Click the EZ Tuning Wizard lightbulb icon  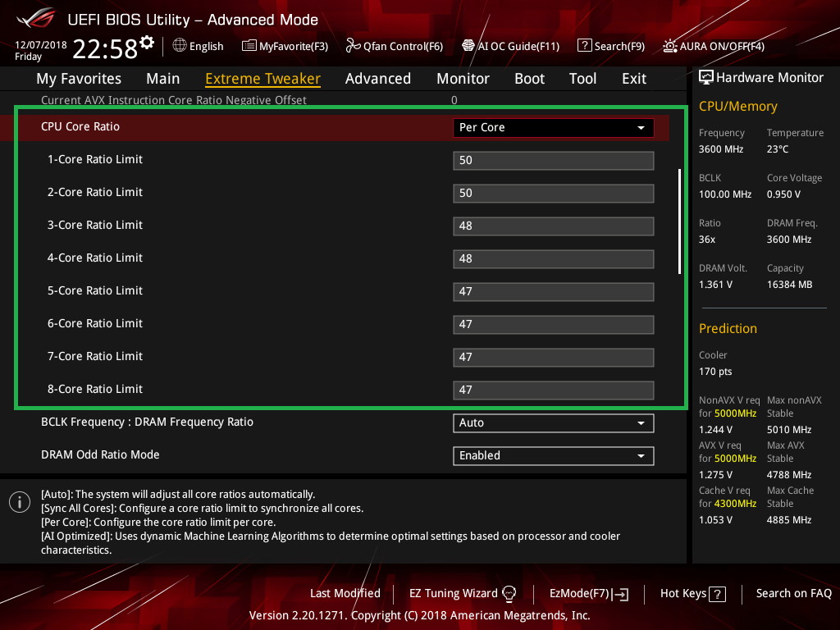click(x=509, y=593)
